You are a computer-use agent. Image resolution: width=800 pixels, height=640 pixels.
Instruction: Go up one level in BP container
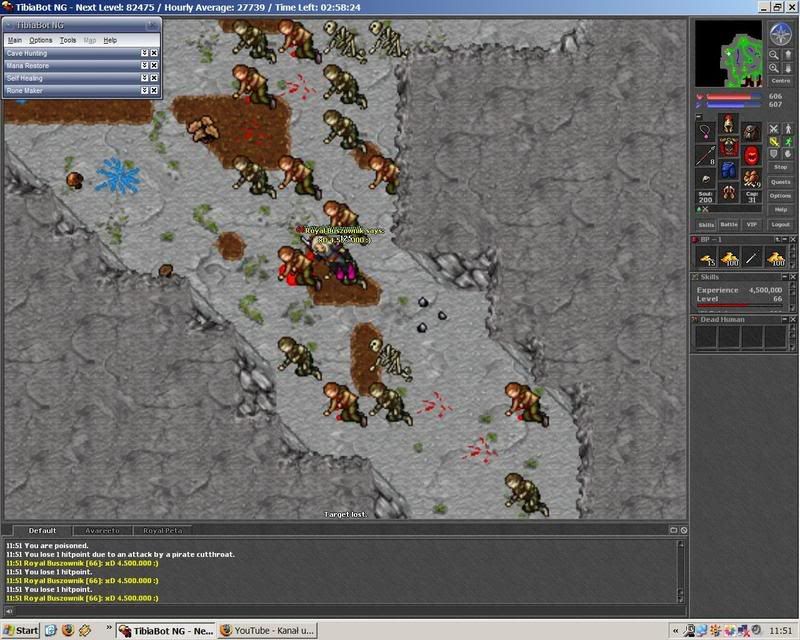pyautogui.click(x=777, y=239)
